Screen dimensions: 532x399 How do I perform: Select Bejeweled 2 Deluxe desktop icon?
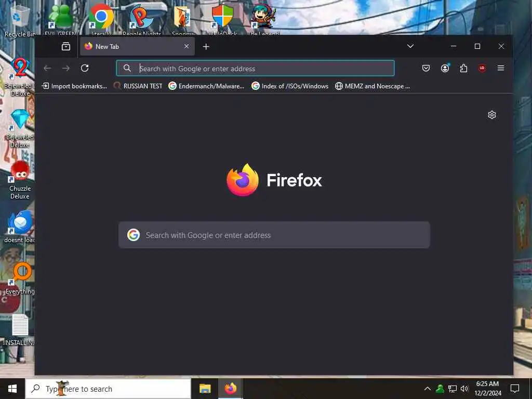[x=20, y=77]
